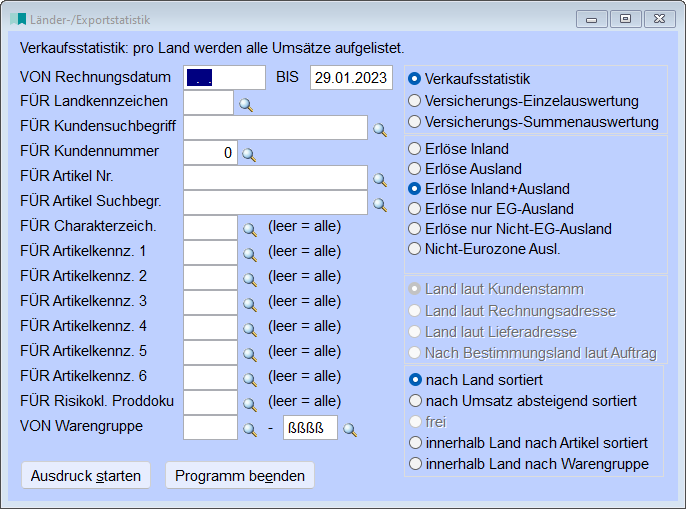Image resolution: width=686 pixels, height=509 pixels.
Task: Choose Erlöse nur Nicht-EG-Ausland
Action: point(510,229)
